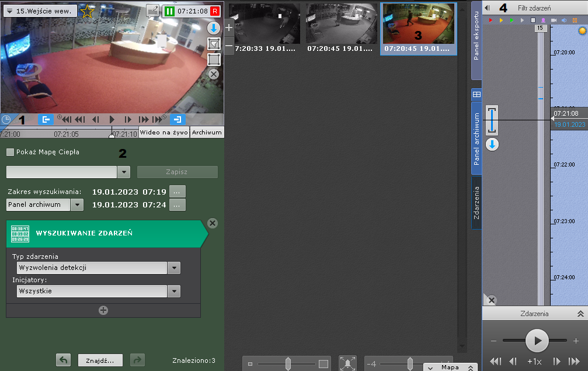Toggle the person icon event filter

pos(543,20)
